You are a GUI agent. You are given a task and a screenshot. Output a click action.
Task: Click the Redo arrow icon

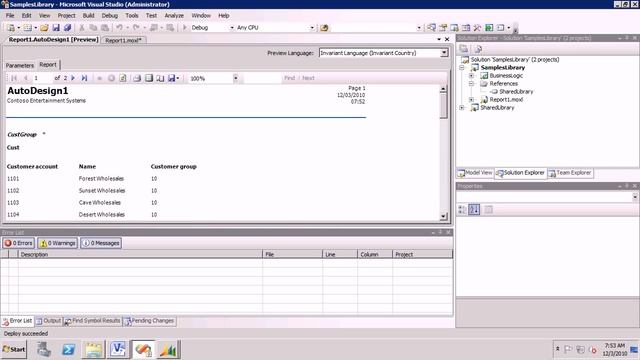click(136, 28)
